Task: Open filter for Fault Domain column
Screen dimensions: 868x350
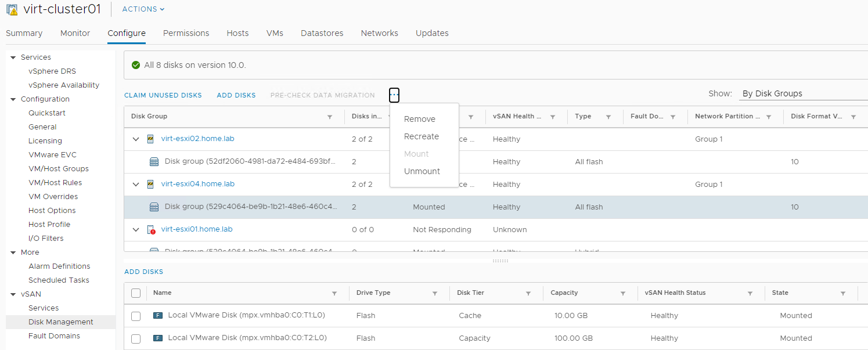Action: [x=673, y=117]
